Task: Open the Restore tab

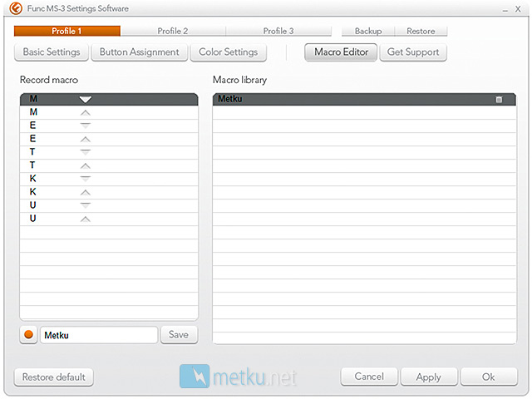Action: (x=421, y=31)
